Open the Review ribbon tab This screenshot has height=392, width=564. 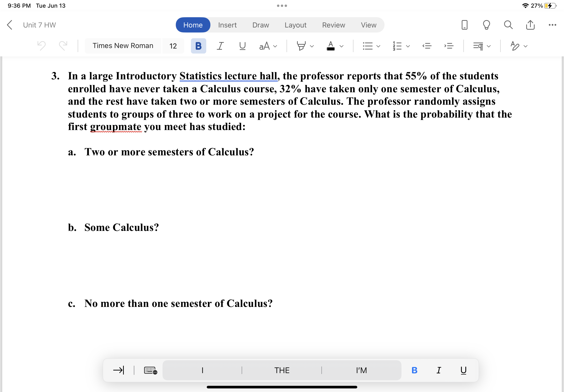tap(333, 25)
